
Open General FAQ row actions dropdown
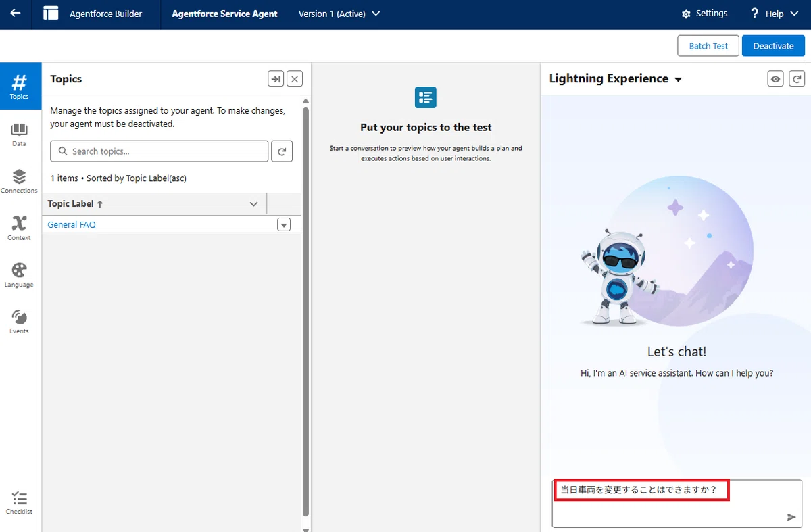pyautogui.click(x=284, y=224)
